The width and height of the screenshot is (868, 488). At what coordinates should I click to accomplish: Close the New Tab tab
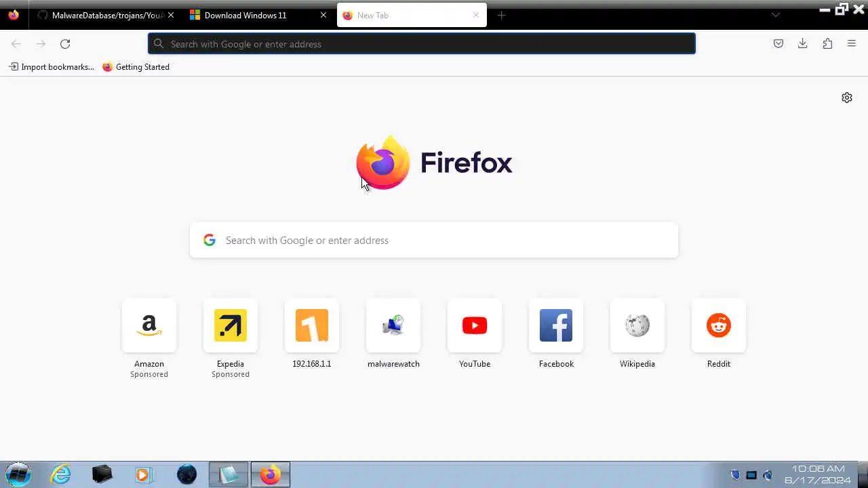[476, 15]
